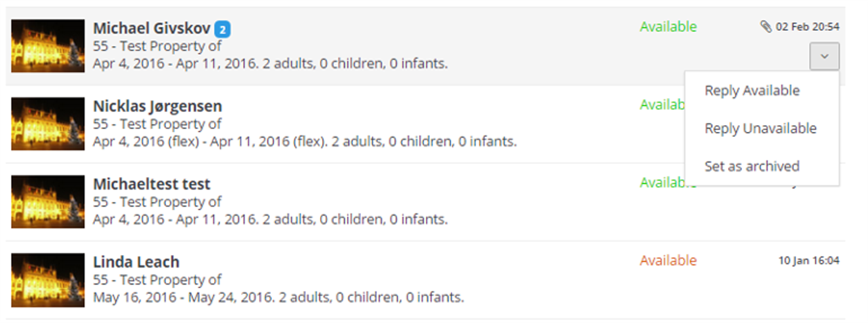Screen dimensions: 868x323
Task: Click Linda Leach's property thumbnail
Action: pos(48,280)
